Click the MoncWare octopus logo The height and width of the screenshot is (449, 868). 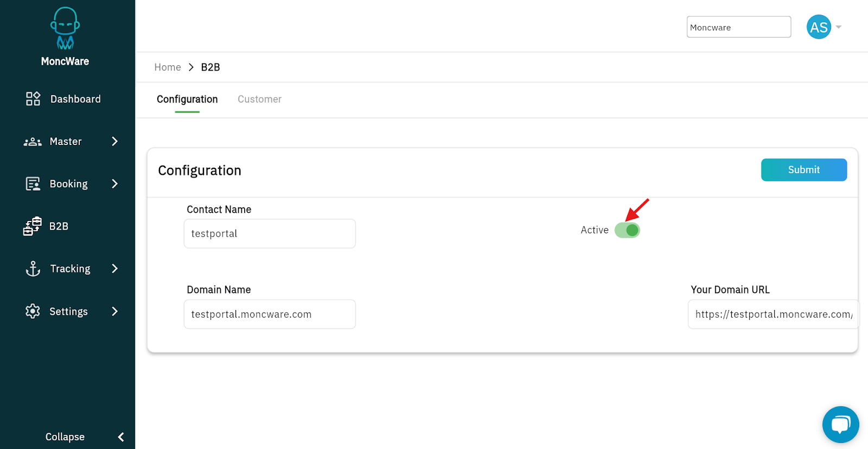point(65,29)
